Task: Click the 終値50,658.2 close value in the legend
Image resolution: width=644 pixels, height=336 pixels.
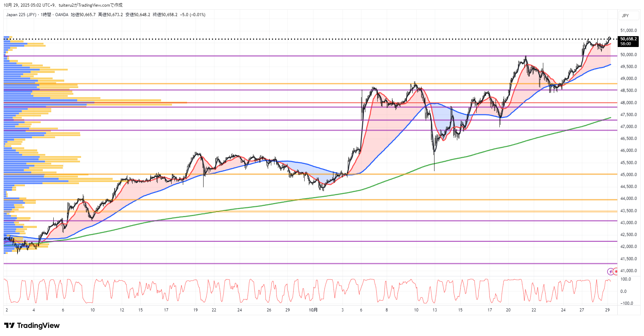Action: click(165, 15)
